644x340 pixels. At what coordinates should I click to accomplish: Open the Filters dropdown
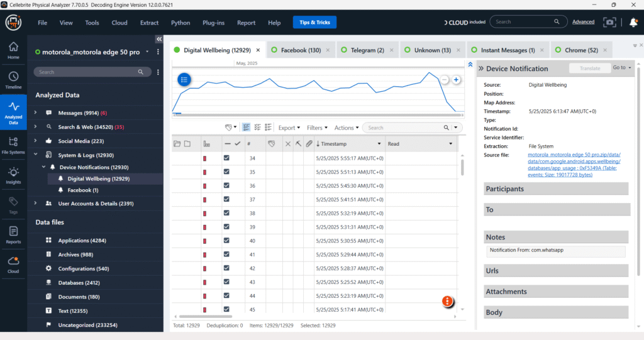317,128
